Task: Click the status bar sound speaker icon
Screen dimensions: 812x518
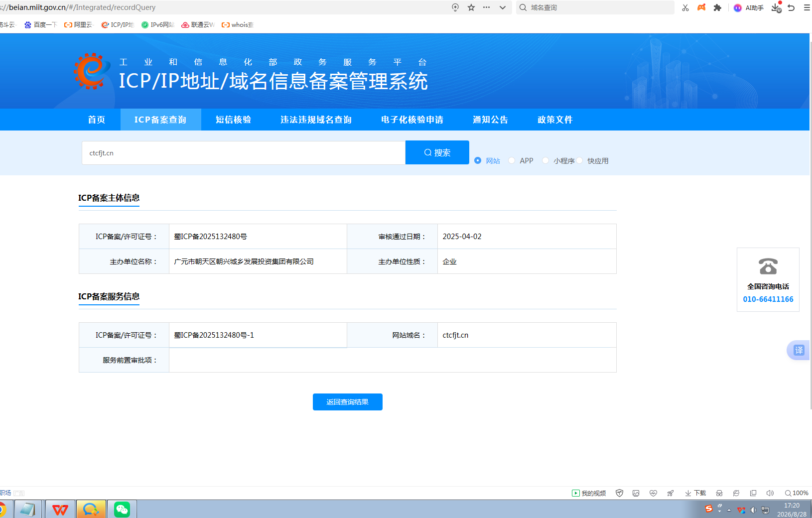Action: 770,493
